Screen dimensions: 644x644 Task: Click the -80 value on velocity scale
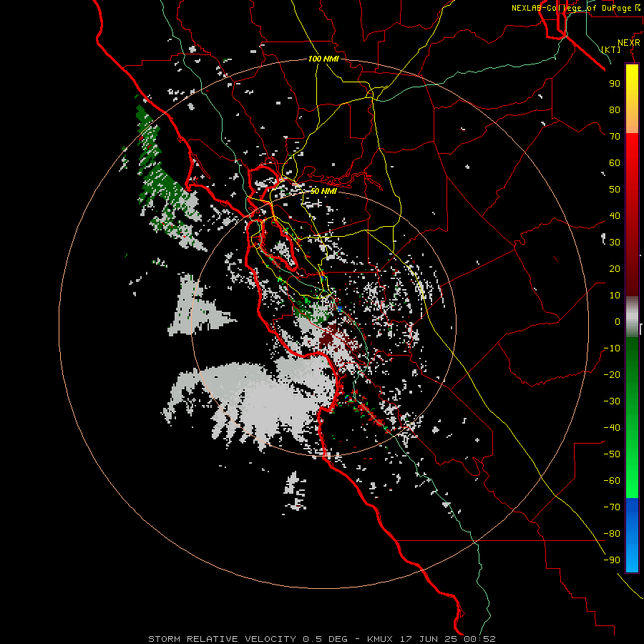(612, 534)
